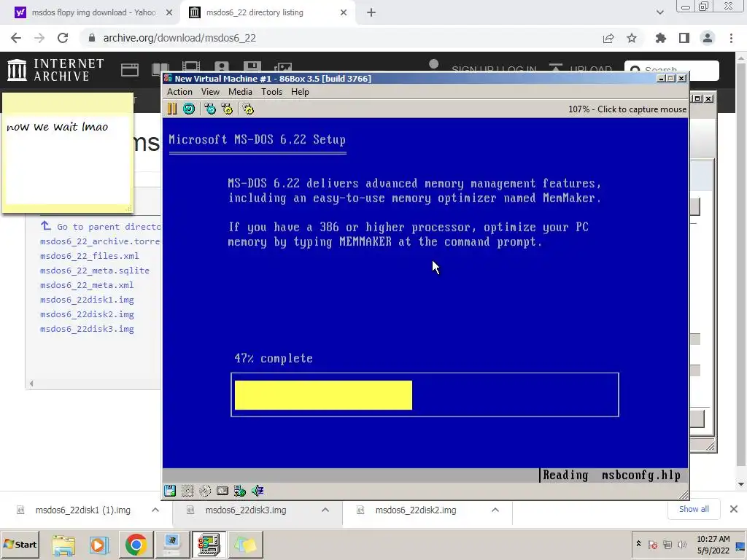Open Chrome side panel
This screenshot has width=747, height=560.
(x=684, y=38)
